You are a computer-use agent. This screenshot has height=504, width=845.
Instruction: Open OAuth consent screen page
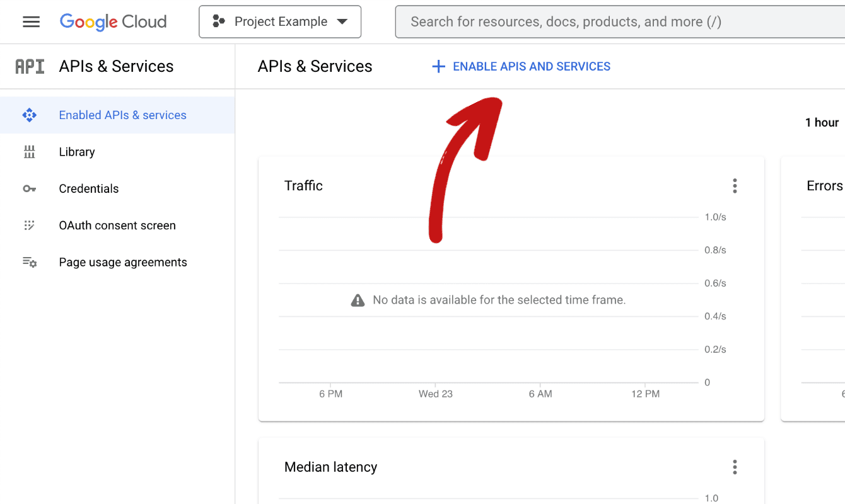click(x=117, y=226)
